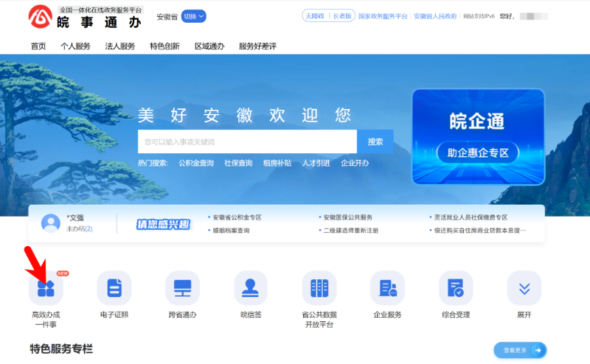Click the user avatar for 文强
This screenshot has height=364, width=590.
point(51,223)
